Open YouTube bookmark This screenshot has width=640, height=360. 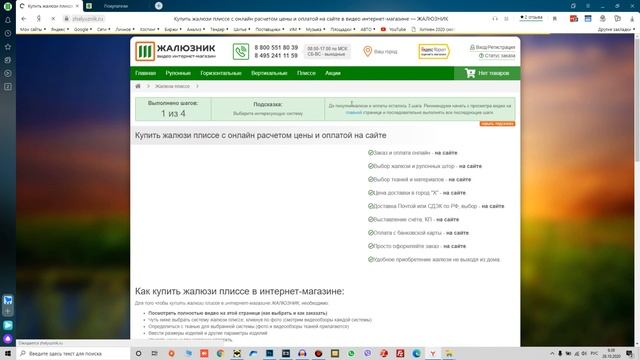(393, 29)
